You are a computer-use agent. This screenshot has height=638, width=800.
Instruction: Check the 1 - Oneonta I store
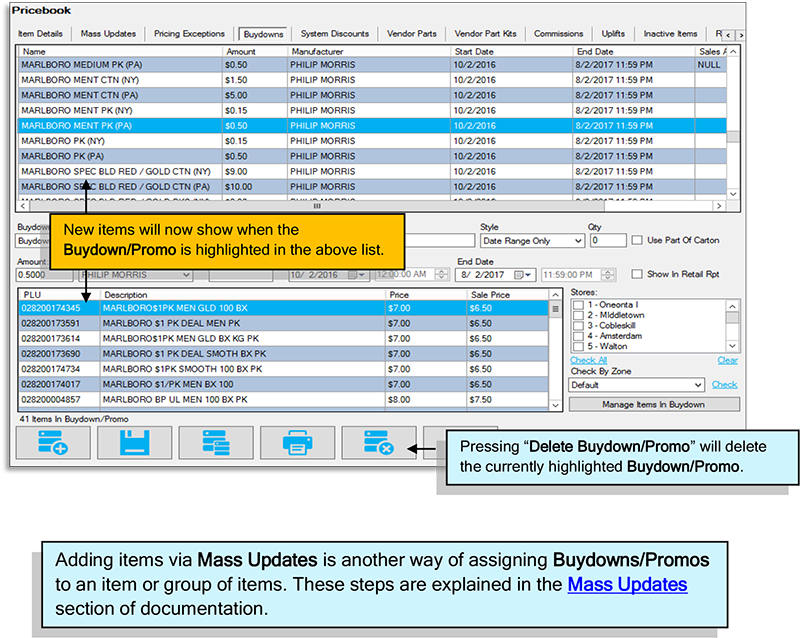[579, 305]
